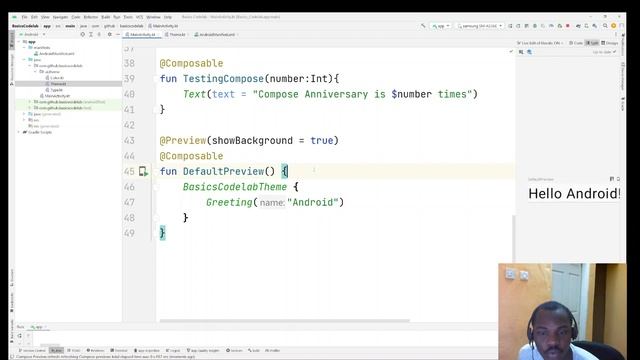Open the Profiler tool window
Image resolution: width=640 pixels, height=360 pixels.
click(x=272, y=351)
